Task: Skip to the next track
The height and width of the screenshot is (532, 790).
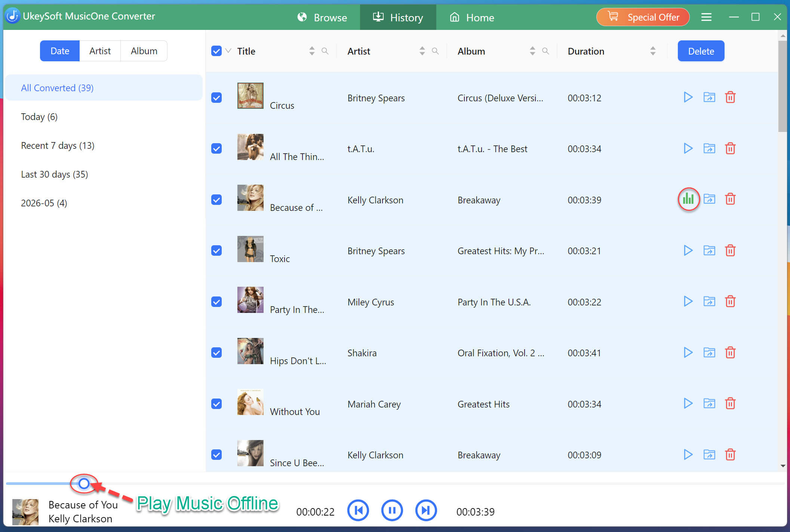Action: pos(426,510)
